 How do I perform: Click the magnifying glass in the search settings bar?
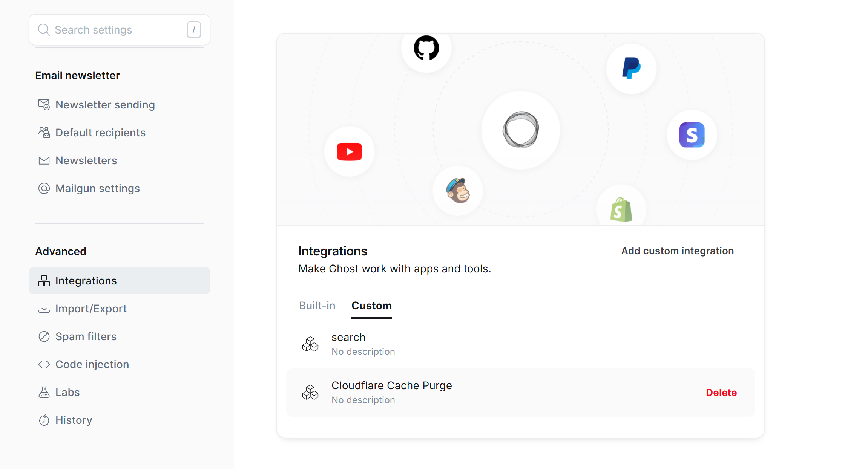click(x=44, y=29)
